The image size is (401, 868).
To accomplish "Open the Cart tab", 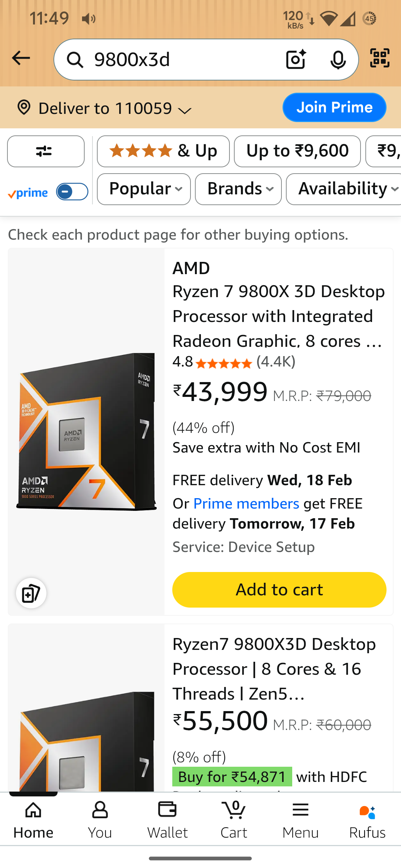I will point(234,820).
